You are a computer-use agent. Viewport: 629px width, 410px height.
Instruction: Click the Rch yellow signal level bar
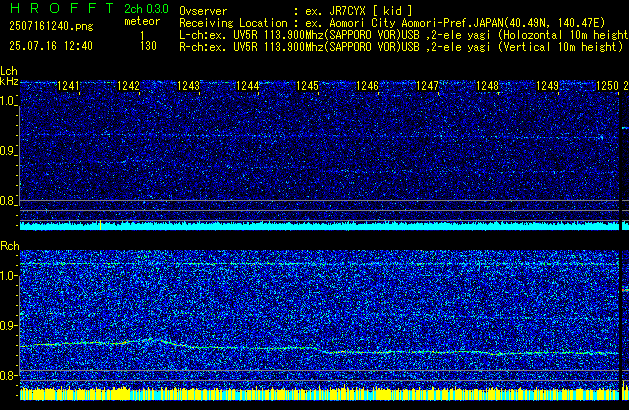319,394
